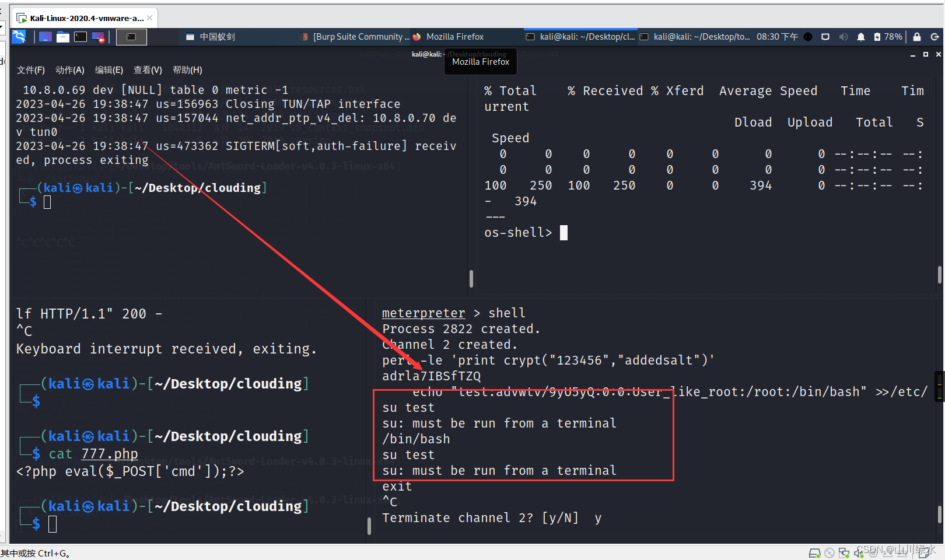945x560 pixels.
Task: Open the display tray icon
Action: [x=825, y=37]
